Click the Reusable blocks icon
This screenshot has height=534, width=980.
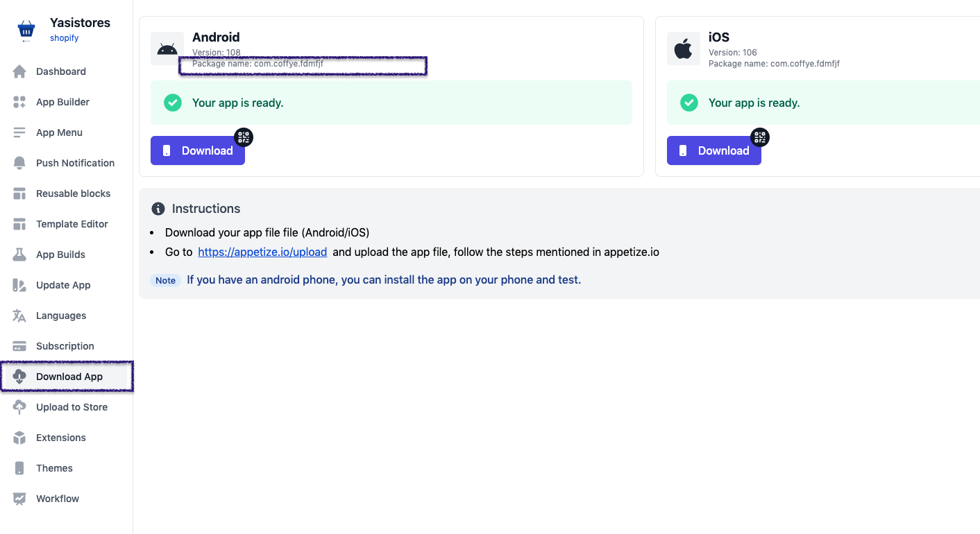19,193
